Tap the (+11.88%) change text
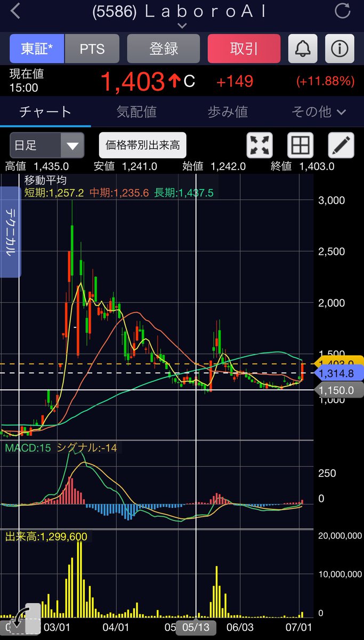Image resolution: width=364 pixels, height=640 pixels. pos(326,82)
